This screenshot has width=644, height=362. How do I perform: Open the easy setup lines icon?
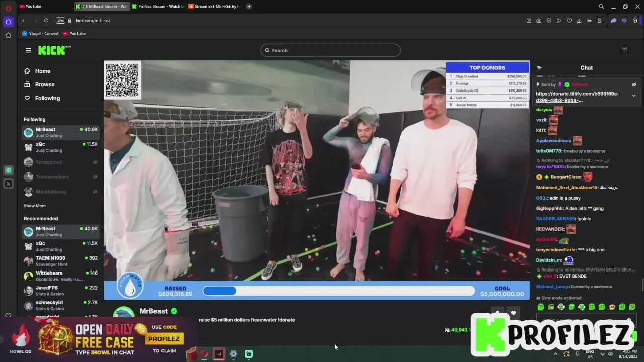click(589, 21)
